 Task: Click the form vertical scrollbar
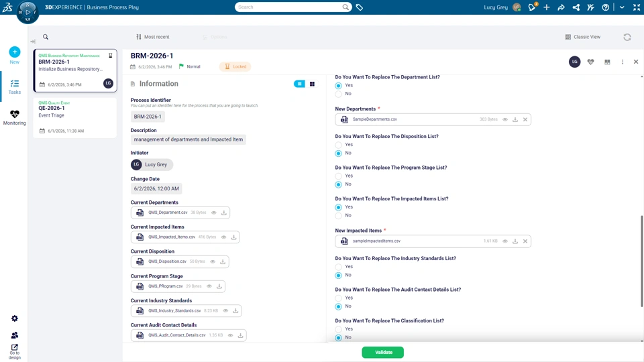tap(641, 261)
